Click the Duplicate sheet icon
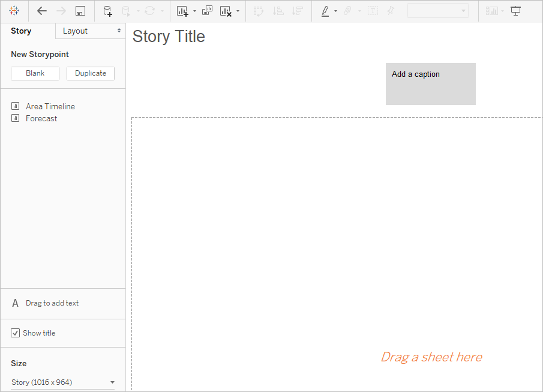 pyautogui.click(x=207, y=11)
